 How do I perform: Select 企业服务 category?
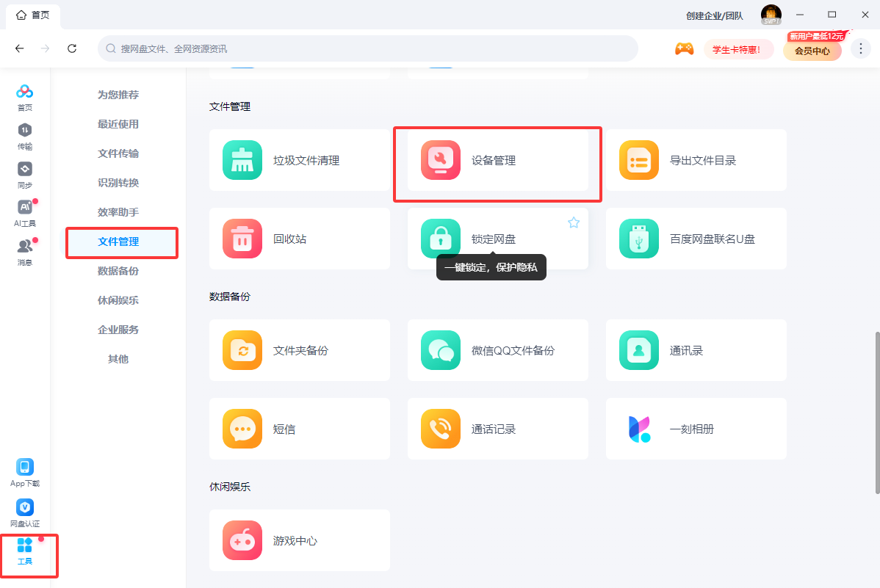pos(118,330)
